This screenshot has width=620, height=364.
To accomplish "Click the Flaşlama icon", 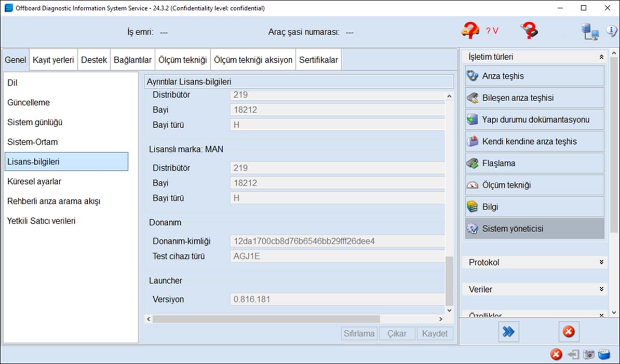I will (x=473, y=163).
